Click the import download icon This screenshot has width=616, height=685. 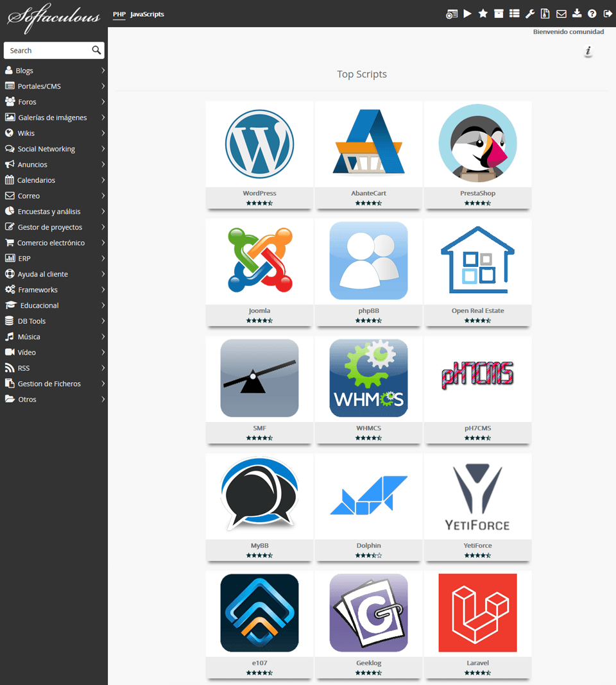[577, 13]
